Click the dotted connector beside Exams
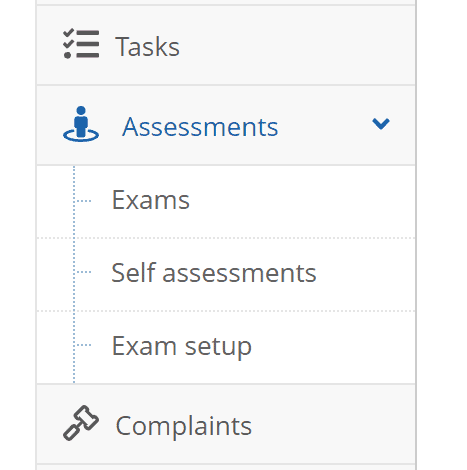This screenshot has height=470, width=467. click(83, 201)
